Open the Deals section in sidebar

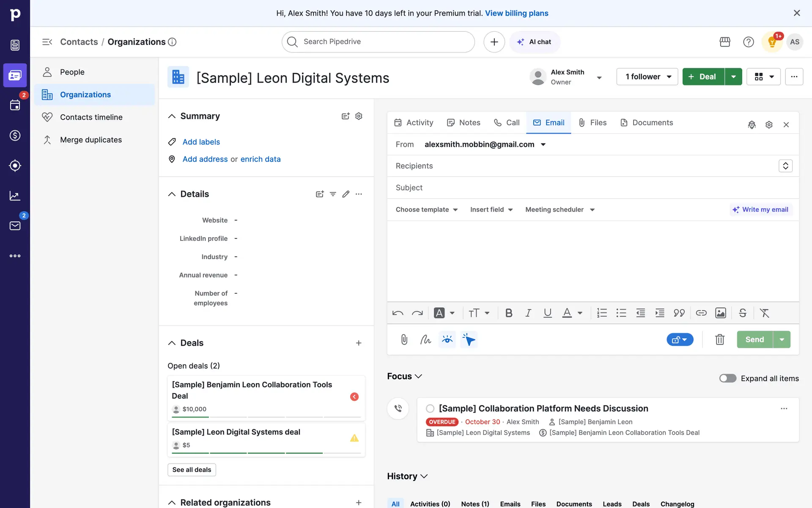15,135
